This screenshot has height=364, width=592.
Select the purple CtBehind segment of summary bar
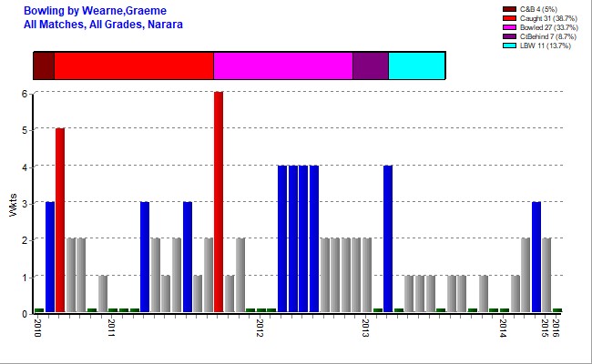[371, 66]
